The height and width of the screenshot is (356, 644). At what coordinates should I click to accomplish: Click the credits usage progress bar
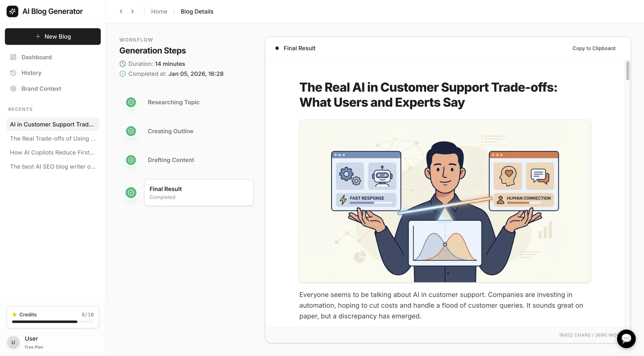point(53,322)
